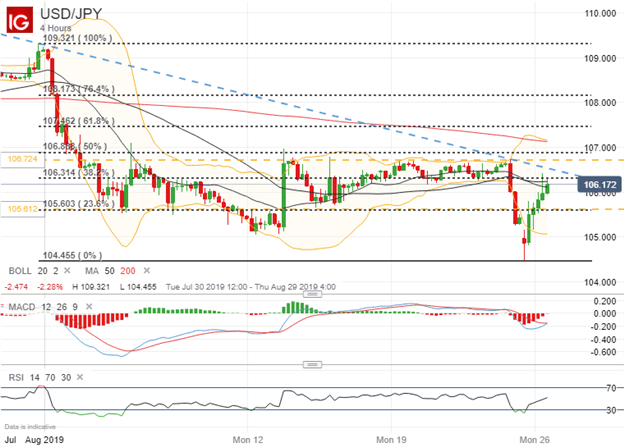
Task: Click the 104.455 (0%) Fibonacci label
Action: click(67, 256)
